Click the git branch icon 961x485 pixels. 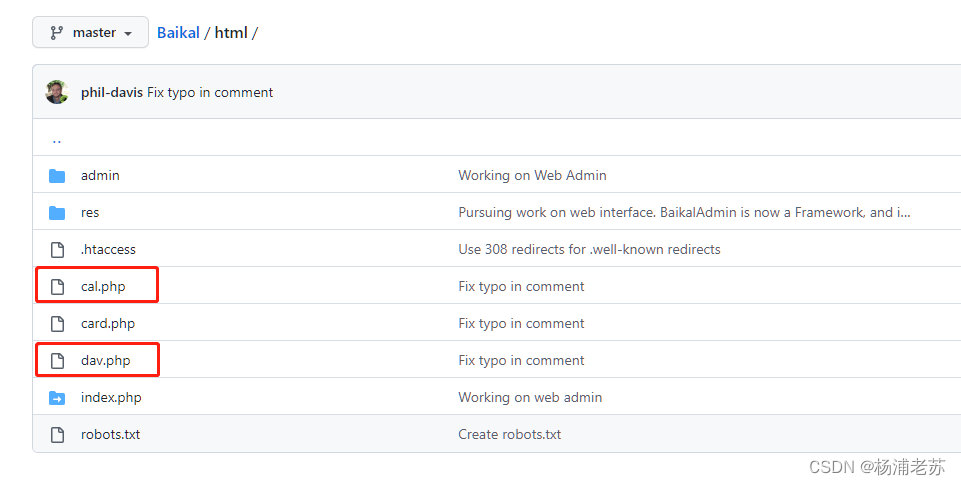point(56,33)
